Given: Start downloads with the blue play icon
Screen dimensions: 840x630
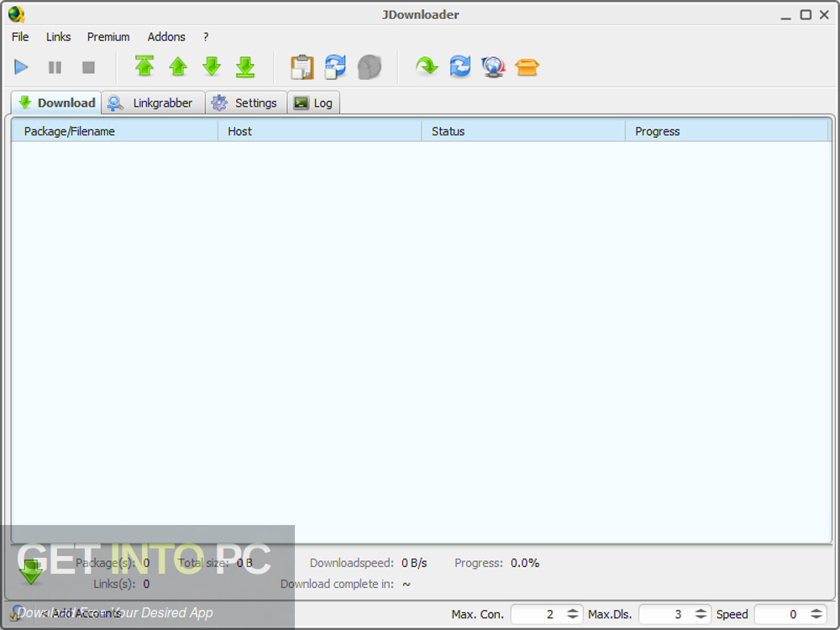Looking at the screenshot, I should (21, 67).
